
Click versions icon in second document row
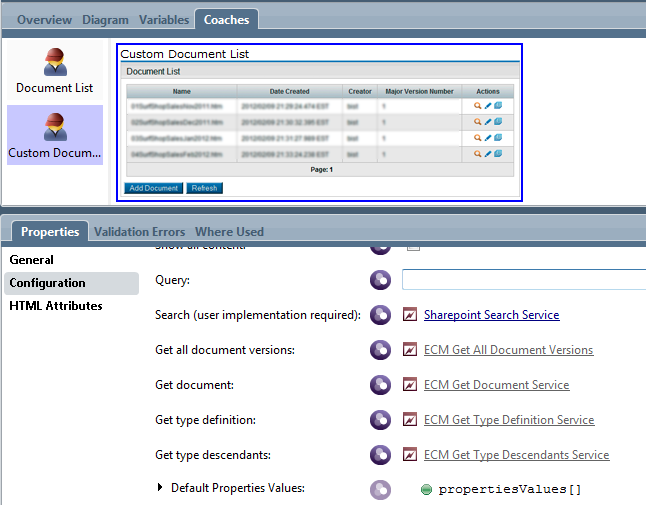(x=498, y=122)
